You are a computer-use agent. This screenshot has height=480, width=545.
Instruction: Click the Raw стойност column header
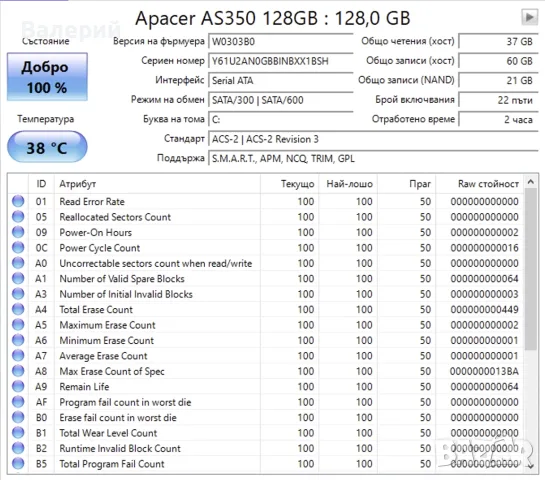(480, 184)
